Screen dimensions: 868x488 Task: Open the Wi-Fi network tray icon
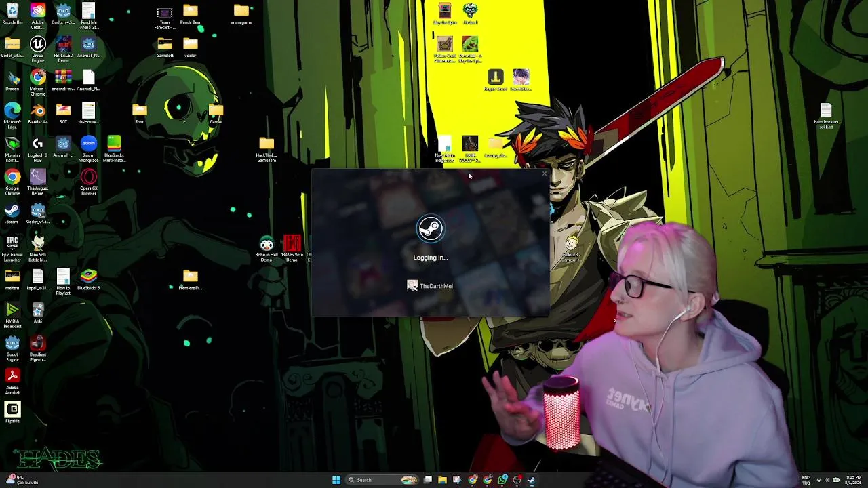819,480
